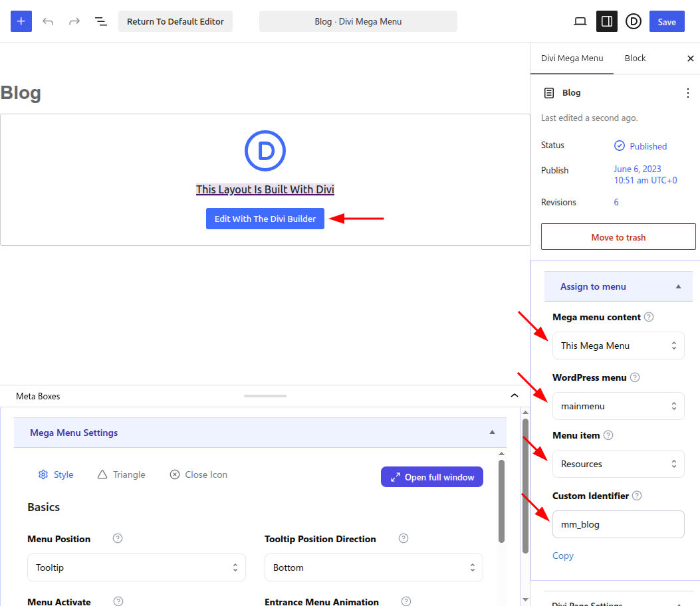This screenshot has width=700, height=606.
Task: Open the WordPress menu dropdown showing mainmenu
Action: (618, 406)
